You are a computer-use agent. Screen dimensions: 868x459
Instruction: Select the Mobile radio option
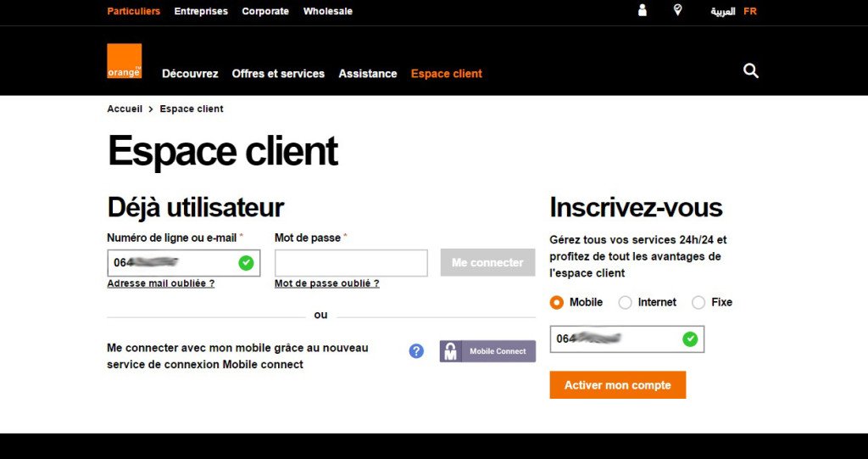(556, 303)
